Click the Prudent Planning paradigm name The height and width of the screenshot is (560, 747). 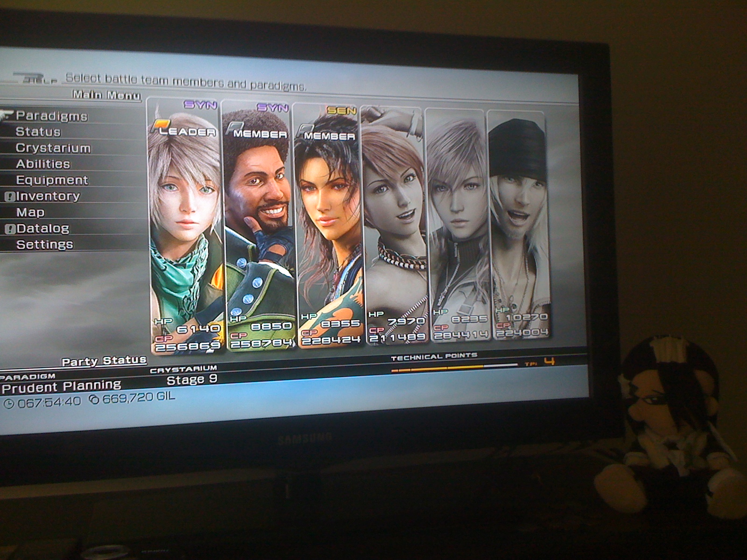pos(62,386)
